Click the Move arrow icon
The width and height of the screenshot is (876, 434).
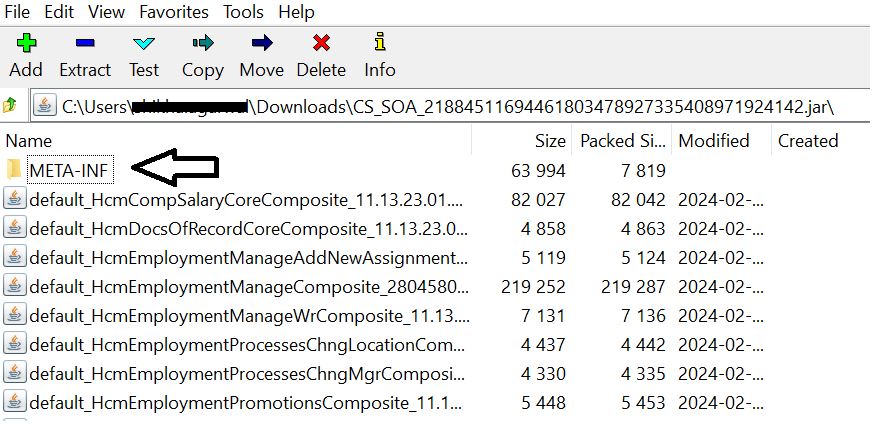pyautogui.click(x=261, y=43)
